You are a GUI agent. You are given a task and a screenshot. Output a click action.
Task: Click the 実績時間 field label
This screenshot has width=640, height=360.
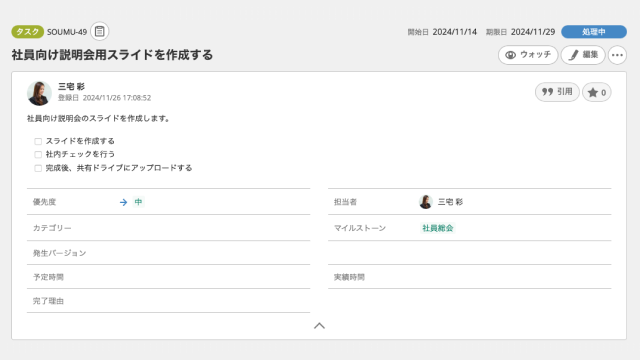pyautogui.click(x=349, y=277)
